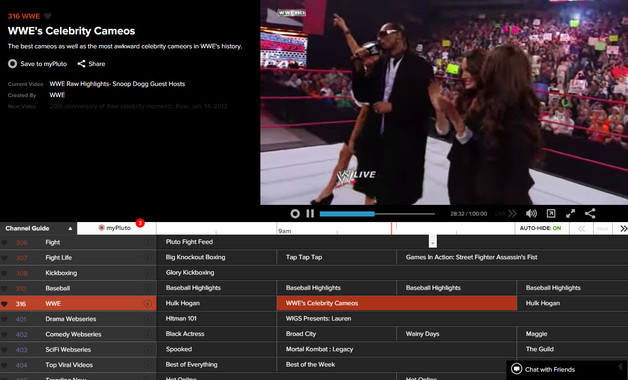Image resolution: width=628 pixels, height=380 pixels.
Task: Open info icon for the Baseball channel
Action: 147,288
